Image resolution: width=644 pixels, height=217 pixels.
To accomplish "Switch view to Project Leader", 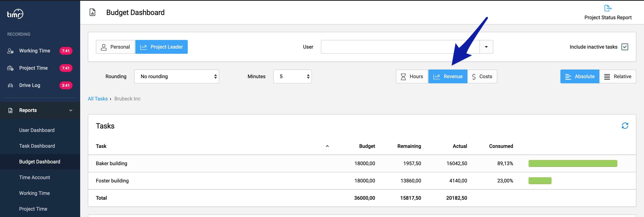I will 161,47.
